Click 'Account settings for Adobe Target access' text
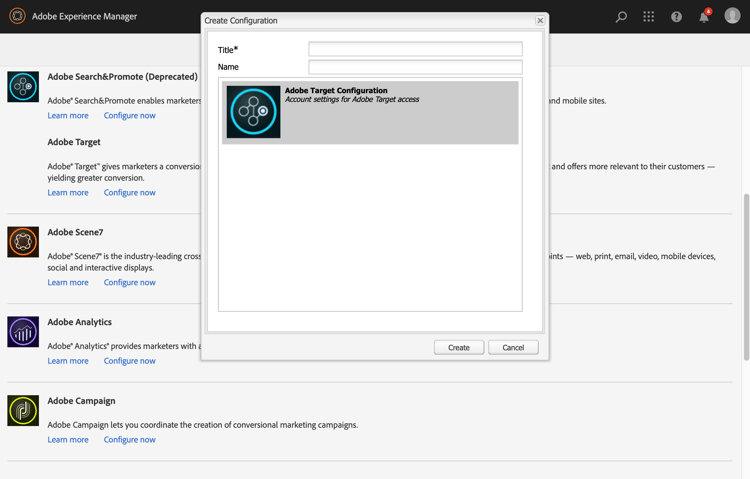 (352, 100)
